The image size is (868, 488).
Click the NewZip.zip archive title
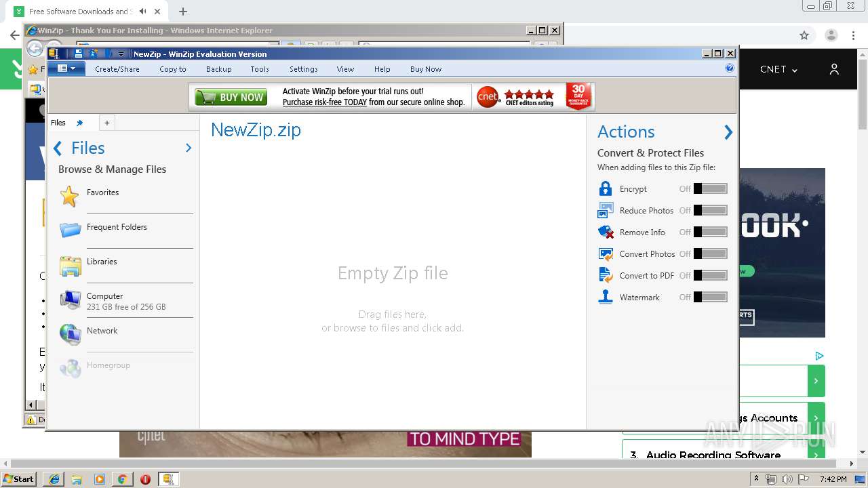coord(256,130)
